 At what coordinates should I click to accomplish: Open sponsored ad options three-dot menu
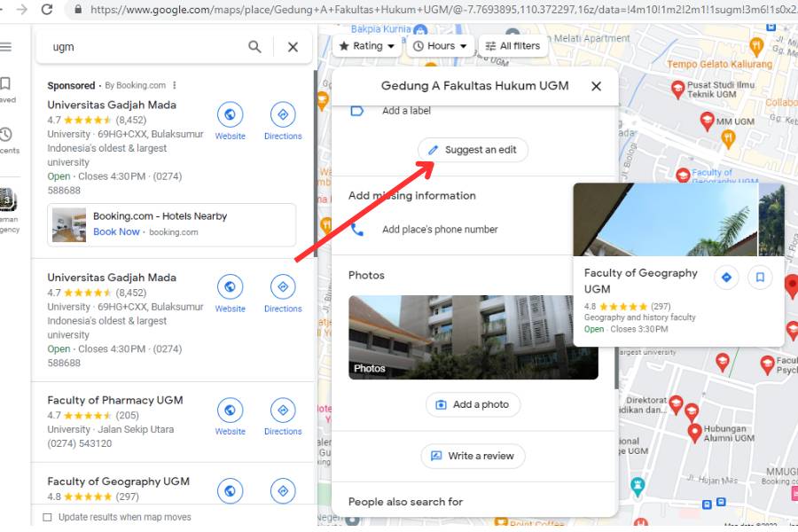[175, 85]
